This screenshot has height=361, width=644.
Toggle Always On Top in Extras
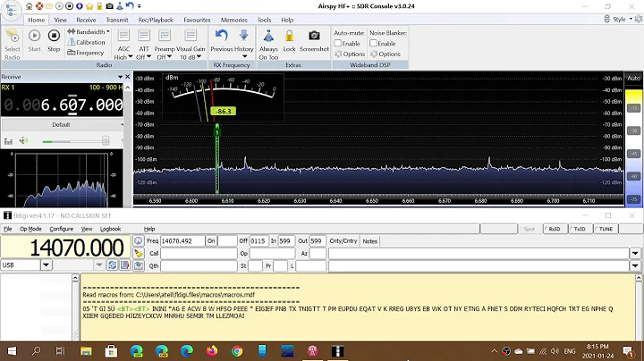click(x=268, y=45)
